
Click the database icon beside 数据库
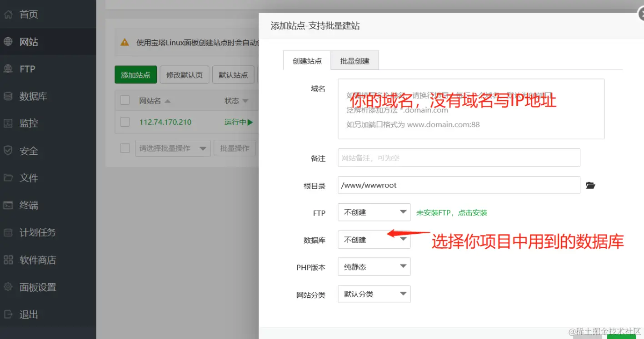[8, 96]
